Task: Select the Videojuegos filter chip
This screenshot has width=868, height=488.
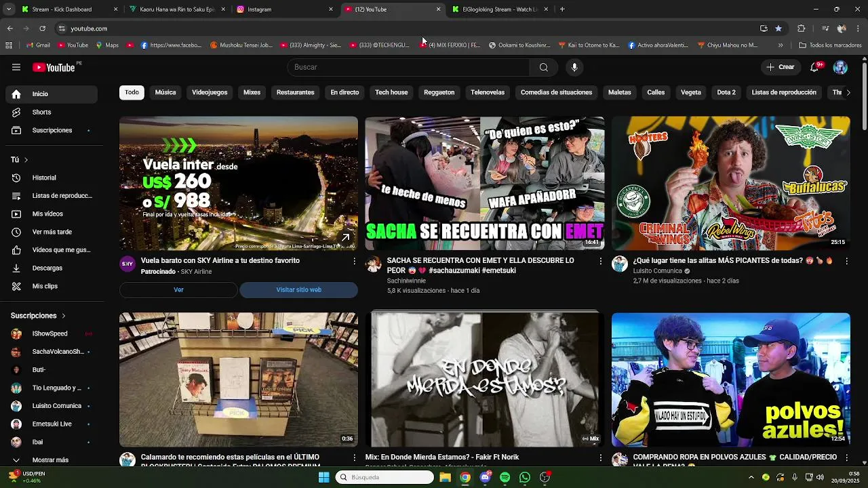Action: (210, 92)
